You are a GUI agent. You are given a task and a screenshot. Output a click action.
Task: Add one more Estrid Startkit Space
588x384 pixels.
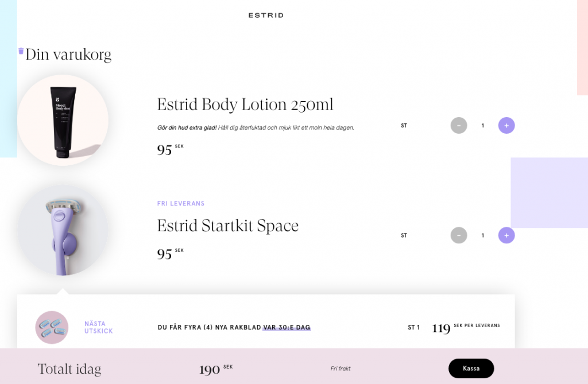(506, 235)
